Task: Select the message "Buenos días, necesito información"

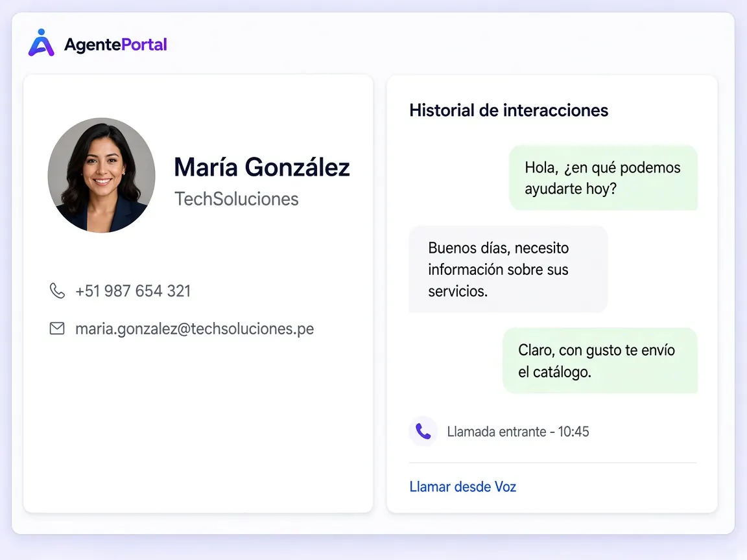Action: click(508, 270)
